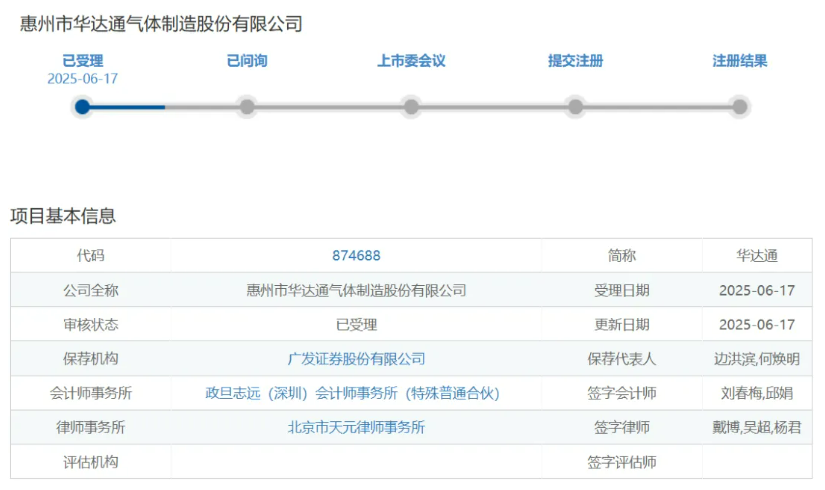Click the 评估机构 label cell
The width and height of the screenshot is (825, 490).
pos(90,462)
